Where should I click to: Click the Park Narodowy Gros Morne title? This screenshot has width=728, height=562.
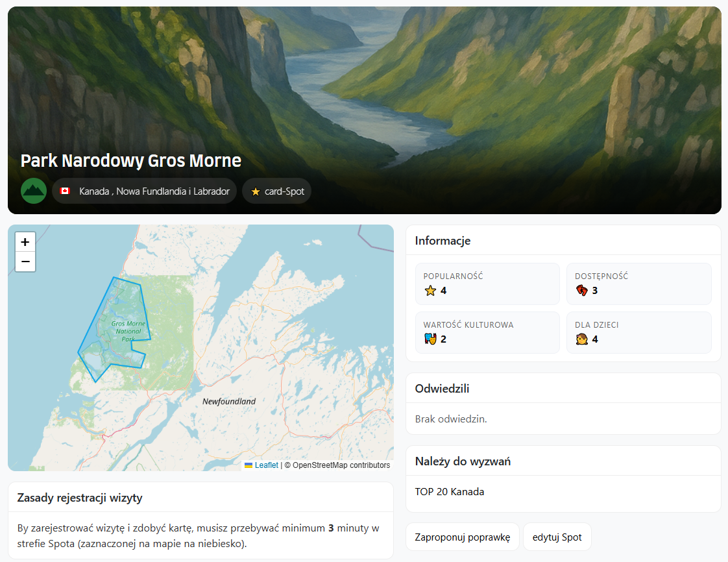coord(131,161)
